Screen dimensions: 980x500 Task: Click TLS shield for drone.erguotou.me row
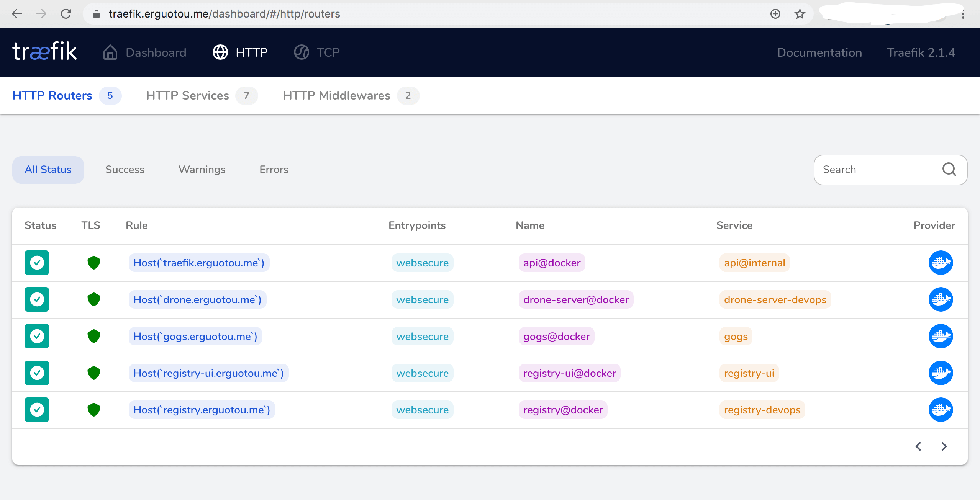93,299
